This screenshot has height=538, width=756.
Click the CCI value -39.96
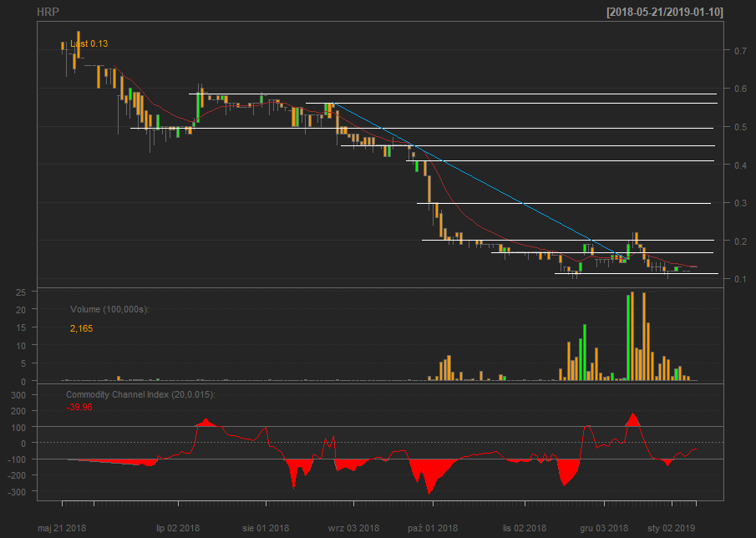pos(79,408)
